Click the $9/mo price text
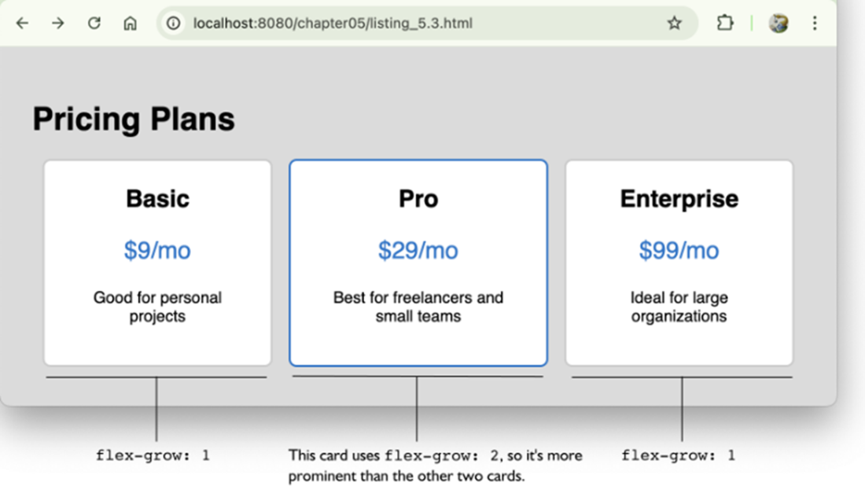Screen dimensions: 865x504 (157, 250)
